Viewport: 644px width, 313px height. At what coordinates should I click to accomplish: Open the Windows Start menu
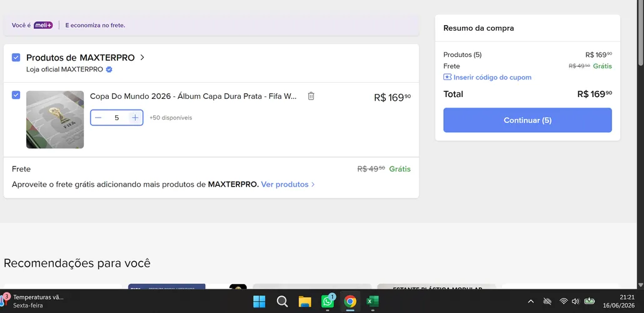click(259, 302)
